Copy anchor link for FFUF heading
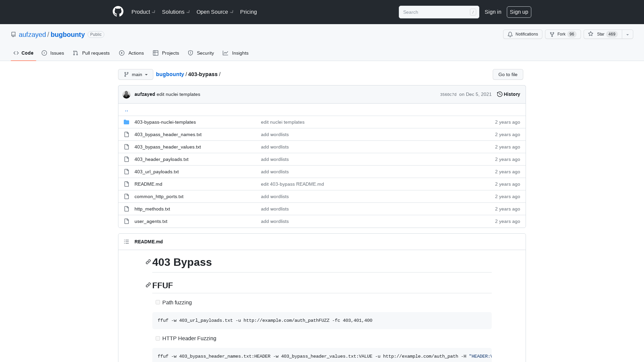 click(148, 285)
